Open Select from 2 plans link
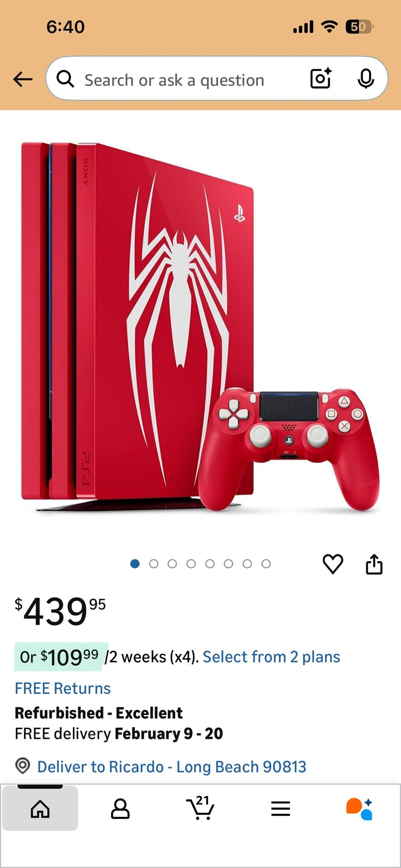 tap(271, 657)
